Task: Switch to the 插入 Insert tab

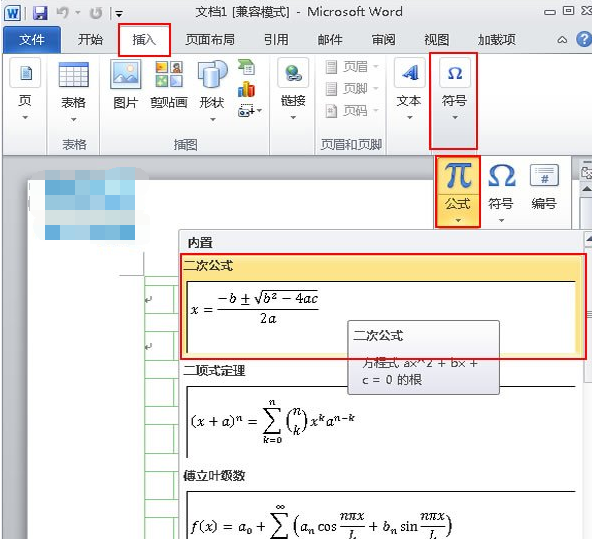Action: tap(144, 40)
